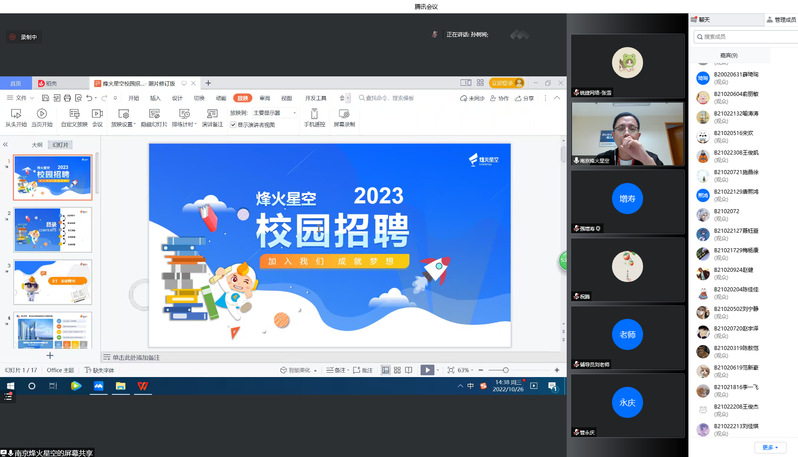Open WPS app from Windows taskbar
Image resolution: width=798 pixels, height=457 pixels.
point(144,386)
